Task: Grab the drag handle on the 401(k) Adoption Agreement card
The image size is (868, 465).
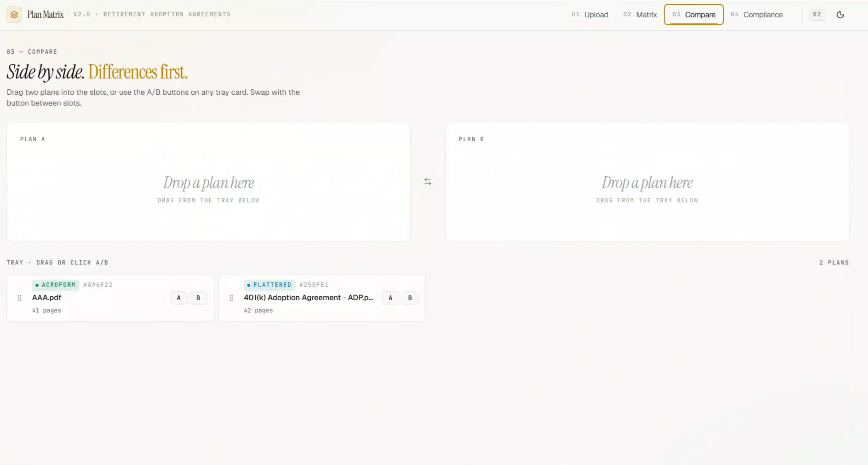Action: click(231, 298)
